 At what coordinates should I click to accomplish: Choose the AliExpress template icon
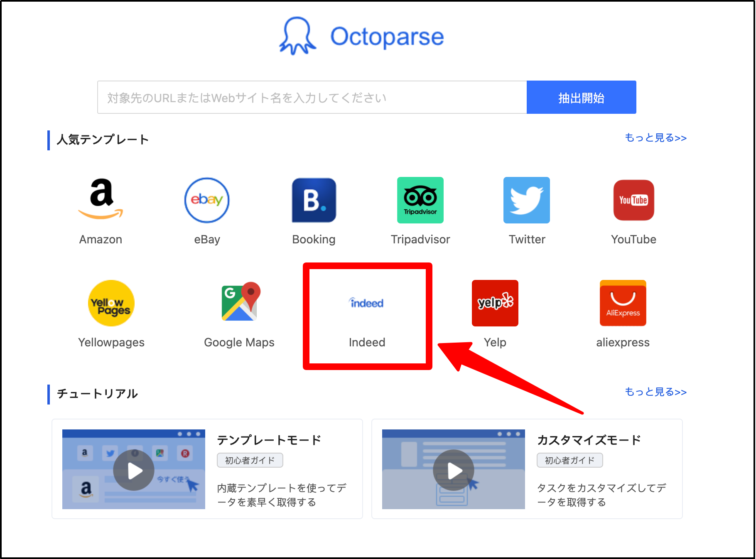623,303
